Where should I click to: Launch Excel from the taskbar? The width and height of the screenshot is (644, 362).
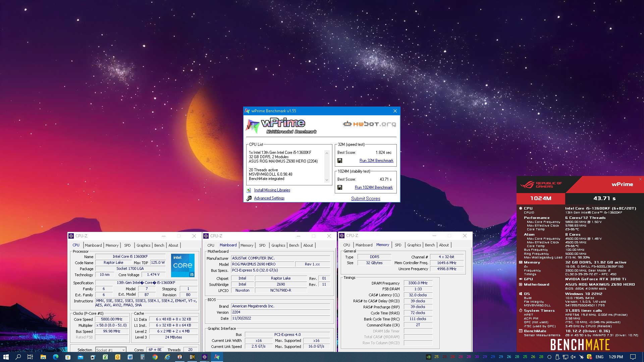[105, 357]
